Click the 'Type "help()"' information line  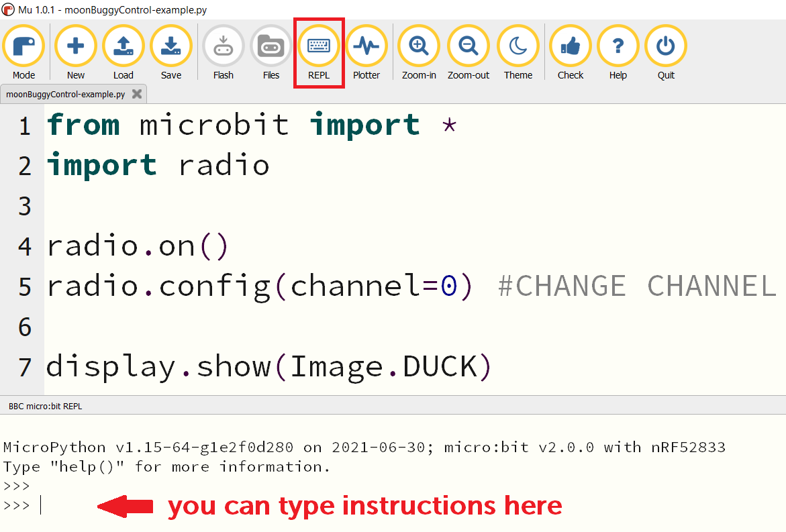166,467
